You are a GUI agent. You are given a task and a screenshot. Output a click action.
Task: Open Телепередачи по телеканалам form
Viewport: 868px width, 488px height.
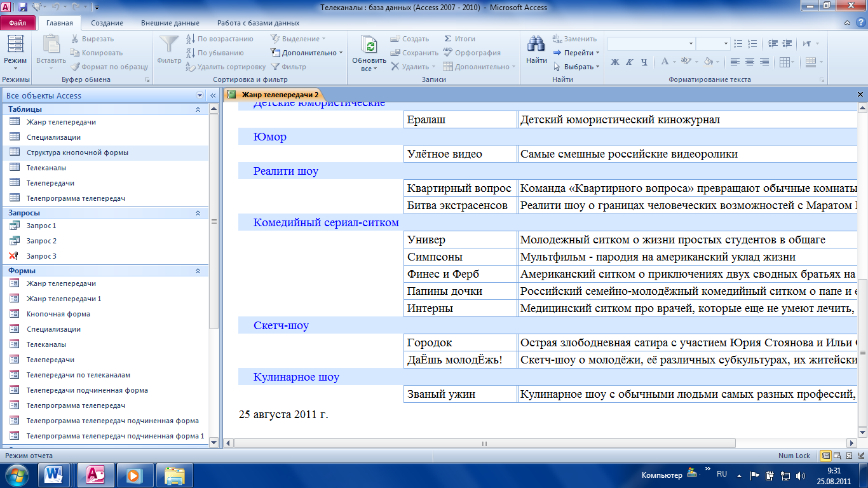(78, 375)
